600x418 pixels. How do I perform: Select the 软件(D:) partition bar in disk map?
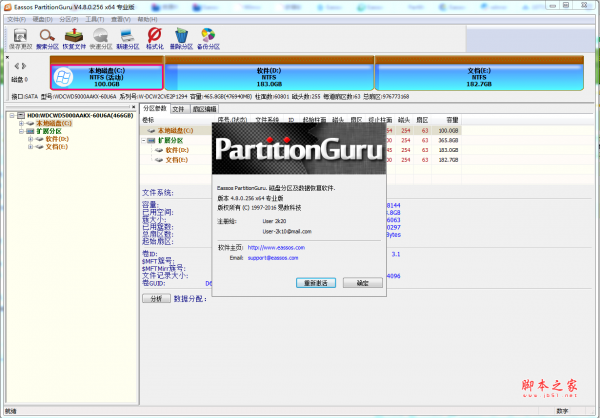pos(269,77)
